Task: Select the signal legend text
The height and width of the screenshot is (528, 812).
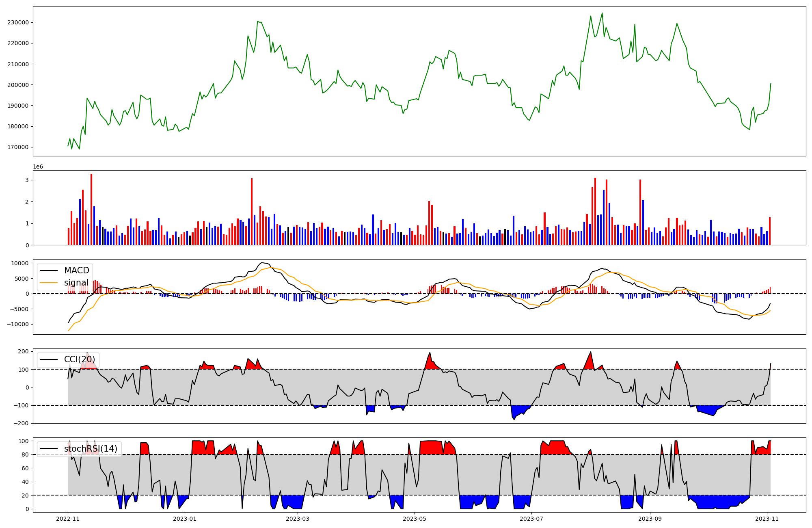Action: tap(76, 283)
